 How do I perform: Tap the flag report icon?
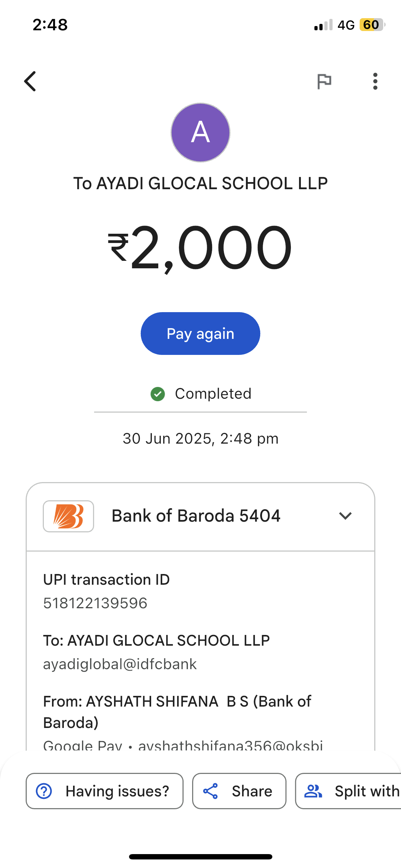tap(324, 81)
